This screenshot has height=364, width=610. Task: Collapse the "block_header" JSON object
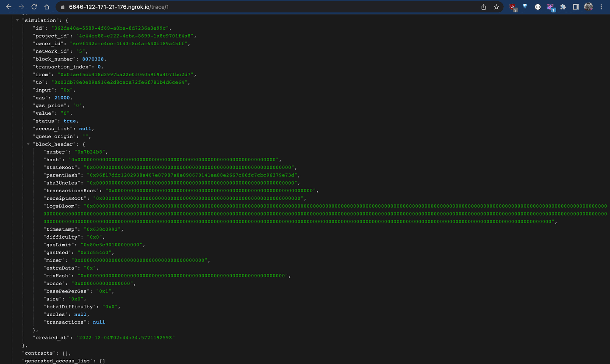[28, 144]
